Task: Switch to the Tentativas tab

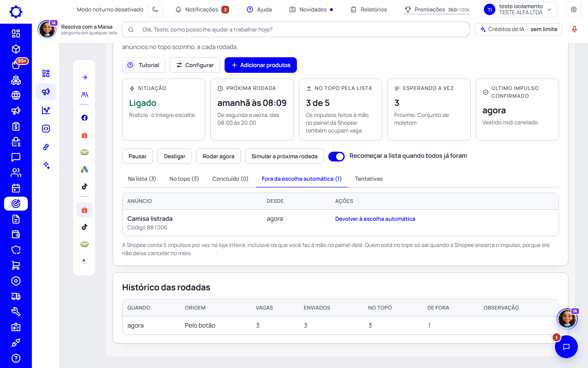Action: [369, 179]
